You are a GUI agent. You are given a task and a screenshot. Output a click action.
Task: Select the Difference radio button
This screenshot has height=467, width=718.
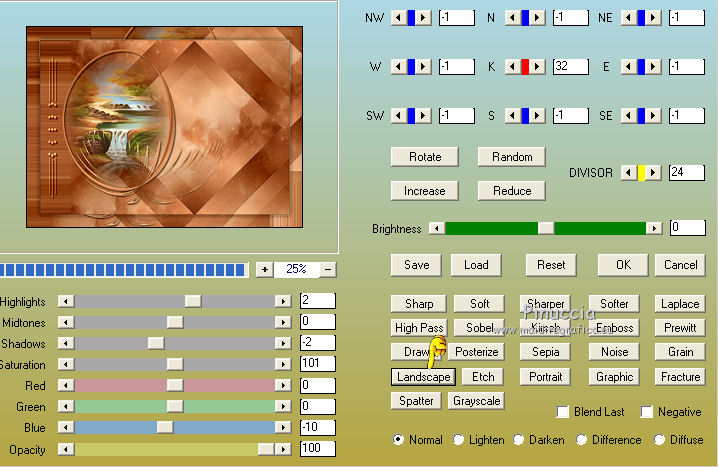[581, 440]
